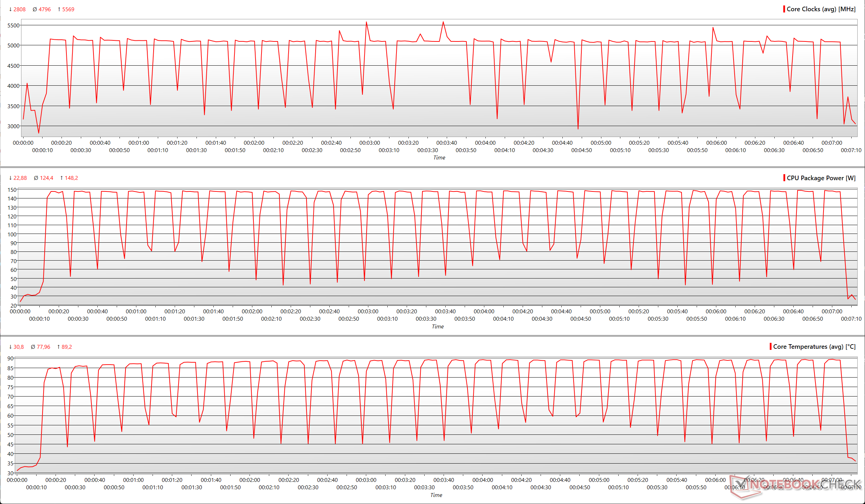Click the 90 label on the temperature y-axis
Viewport: 865px width, 504px height.
pos(11,359)
